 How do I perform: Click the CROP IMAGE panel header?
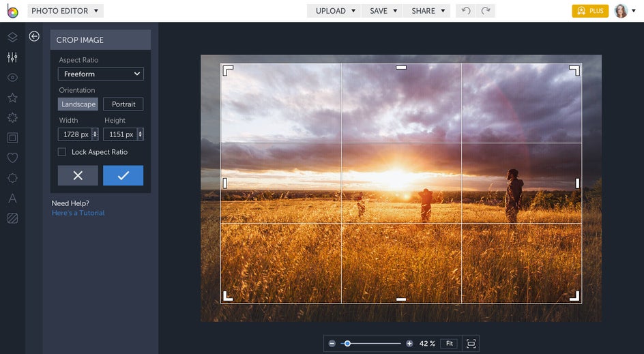pyautogui.click(x=101, y=40)
